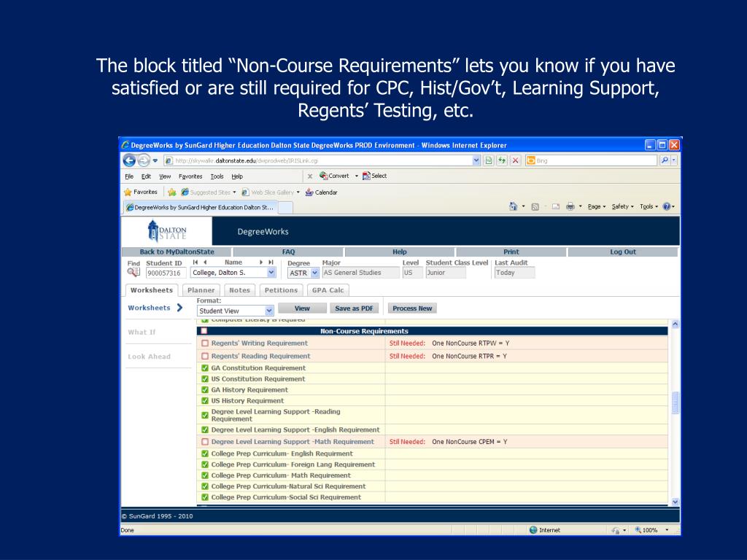Open the Calendar favorites link
The image size is (747, 560).
[321, 192]
